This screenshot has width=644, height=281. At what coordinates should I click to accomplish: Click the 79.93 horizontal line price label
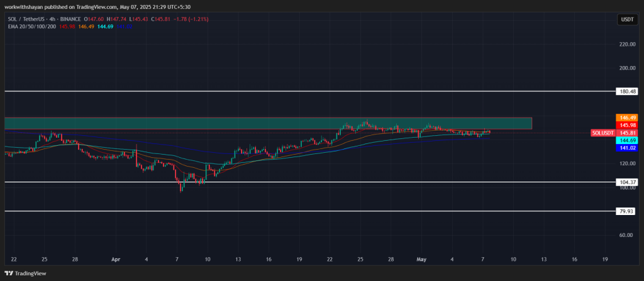tap(628, 211)
